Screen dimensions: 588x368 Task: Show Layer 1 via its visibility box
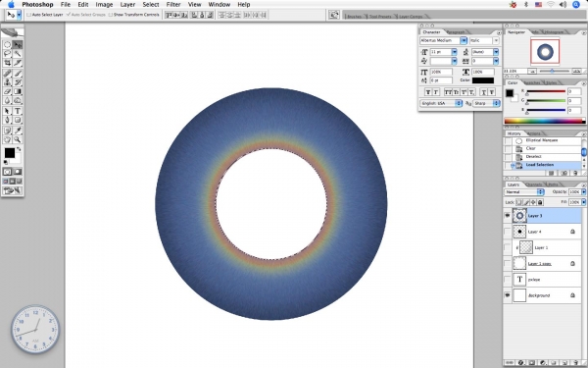pos(507,247)
